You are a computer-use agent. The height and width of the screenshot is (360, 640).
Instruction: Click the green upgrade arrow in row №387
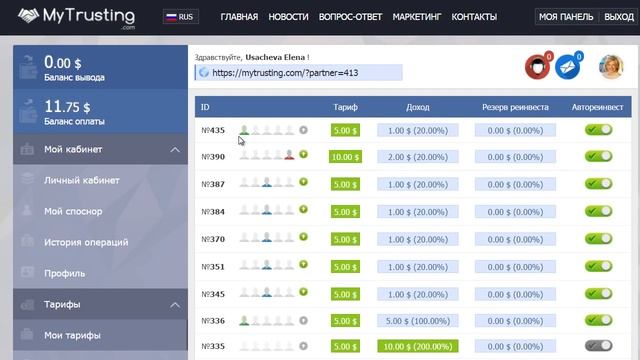[303, 182]
